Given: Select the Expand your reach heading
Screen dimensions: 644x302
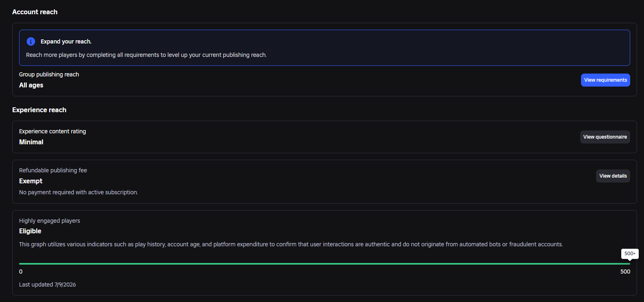Looking at the screenshot, I should point(66,41).
